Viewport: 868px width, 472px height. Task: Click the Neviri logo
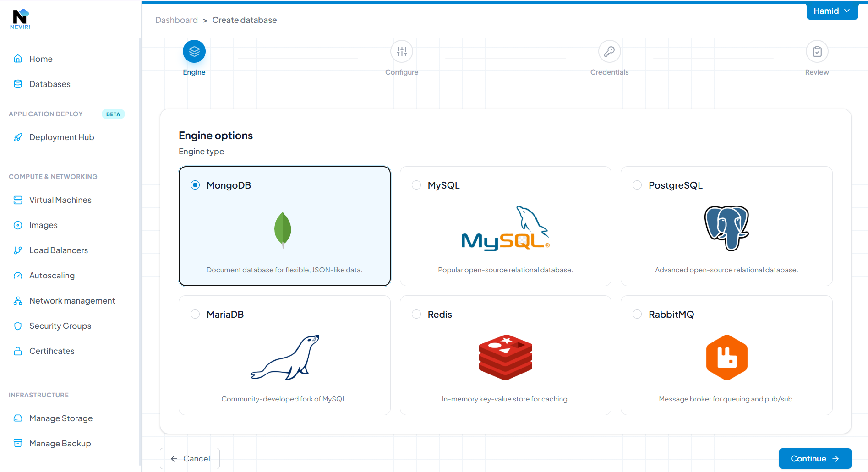(x=20, y=19)
